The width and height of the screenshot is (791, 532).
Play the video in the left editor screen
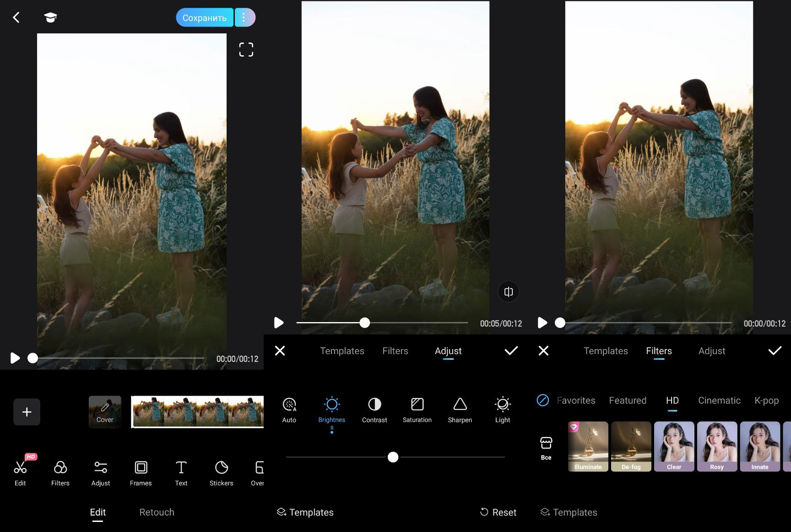15,358
